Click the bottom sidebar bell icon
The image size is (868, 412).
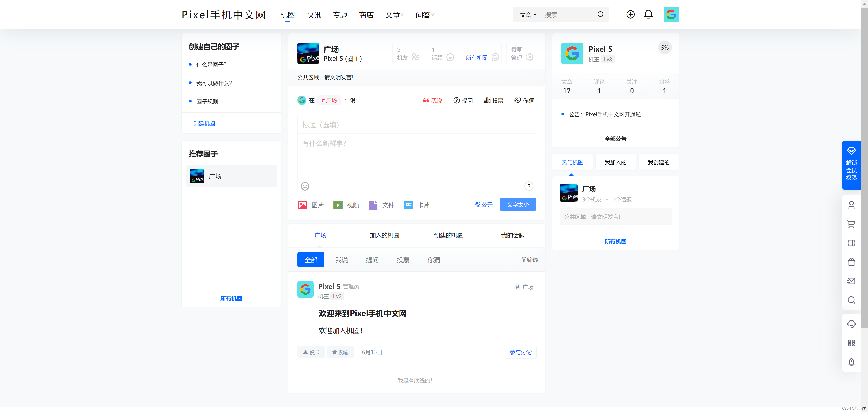click(x=851, y=362)
